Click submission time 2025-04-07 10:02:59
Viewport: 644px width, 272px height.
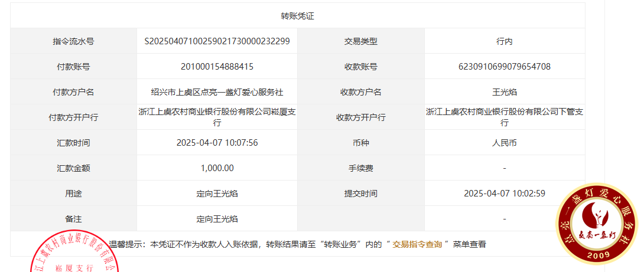click(x=504, y=194)
